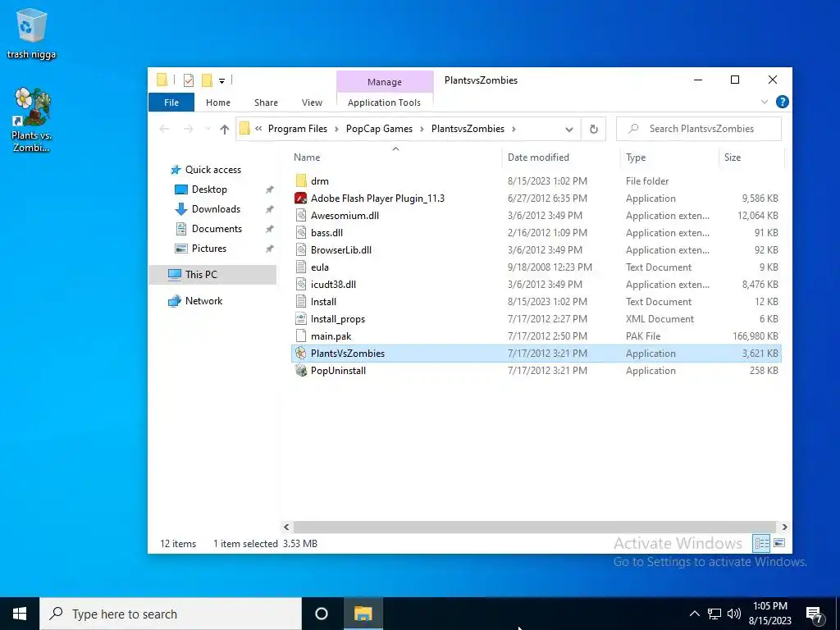Click File Explorer taskbar icon
The height and width of the screenshot is (630, 840).
tap(363, 614)
